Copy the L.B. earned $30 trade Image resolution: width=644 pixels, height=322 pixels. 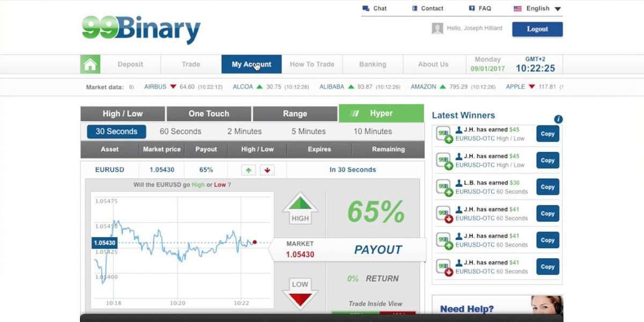click(547, 187)
